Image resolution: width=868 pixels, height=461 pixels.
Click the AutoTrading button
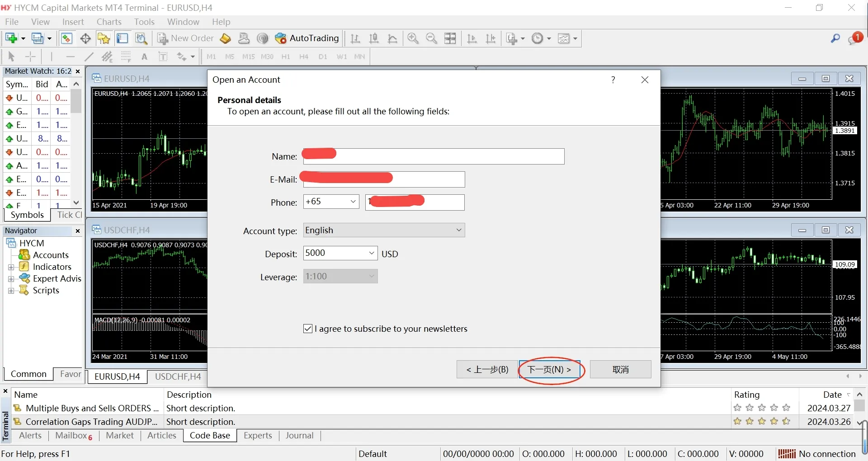[x=307, y=38]
